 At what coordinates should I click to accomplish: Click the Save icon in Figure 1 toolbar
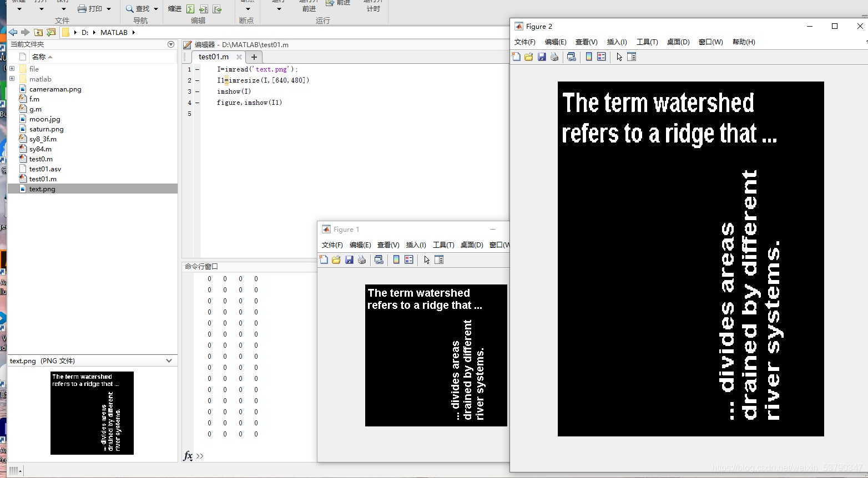coord(349,260)
